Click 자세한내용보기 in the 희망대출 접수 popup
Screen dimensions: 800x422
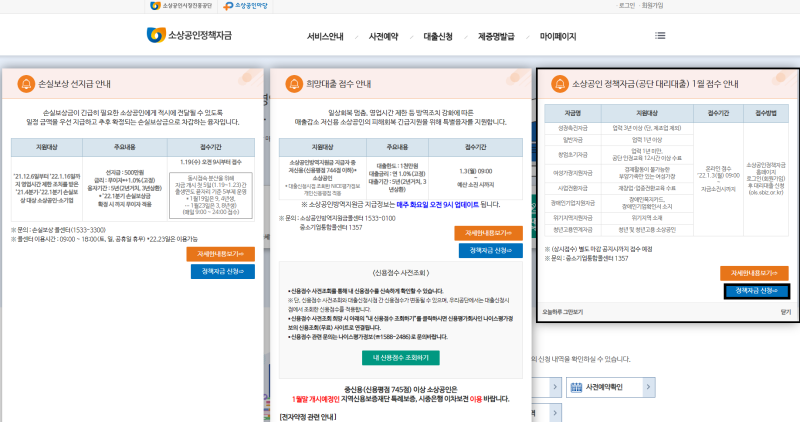[488, 233]
